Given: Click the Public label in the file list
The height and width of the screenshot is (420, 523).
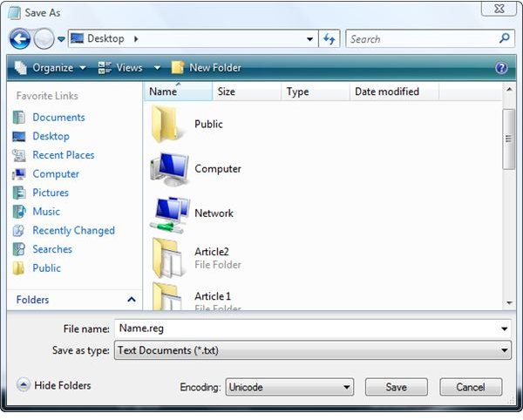Looking at the screenshot, I should (208, 124).
